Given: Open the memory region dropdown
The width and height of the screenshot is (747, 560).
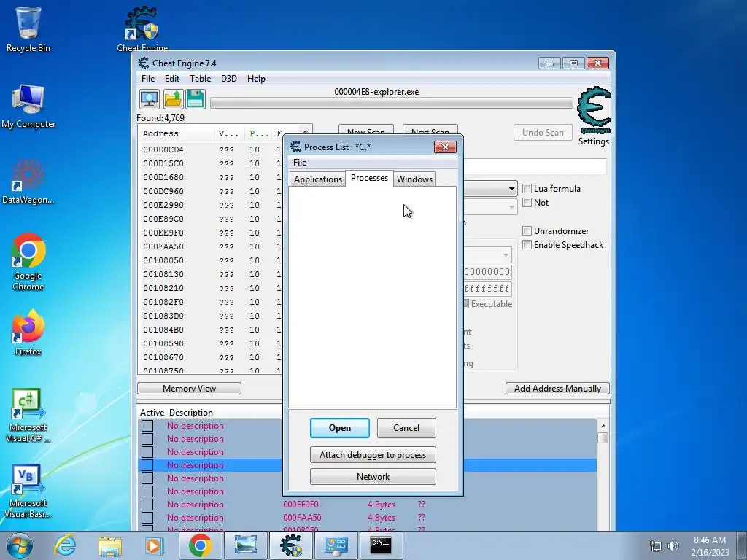Looking at the screenshot, I should tap(506, 254).
